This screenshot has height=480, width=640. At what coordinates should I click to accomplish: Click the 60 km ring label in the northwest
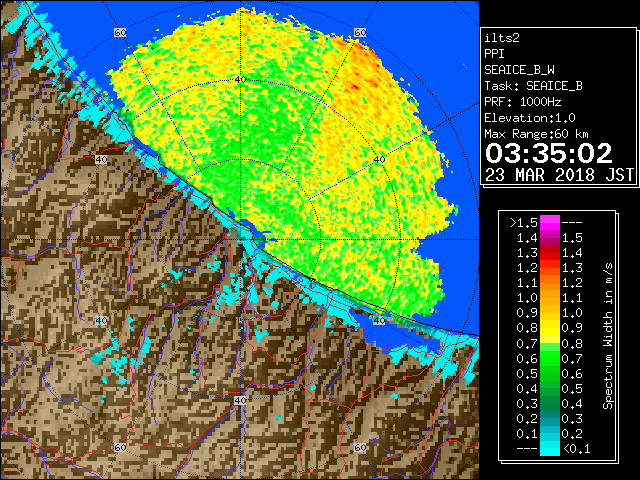[120, 32]
